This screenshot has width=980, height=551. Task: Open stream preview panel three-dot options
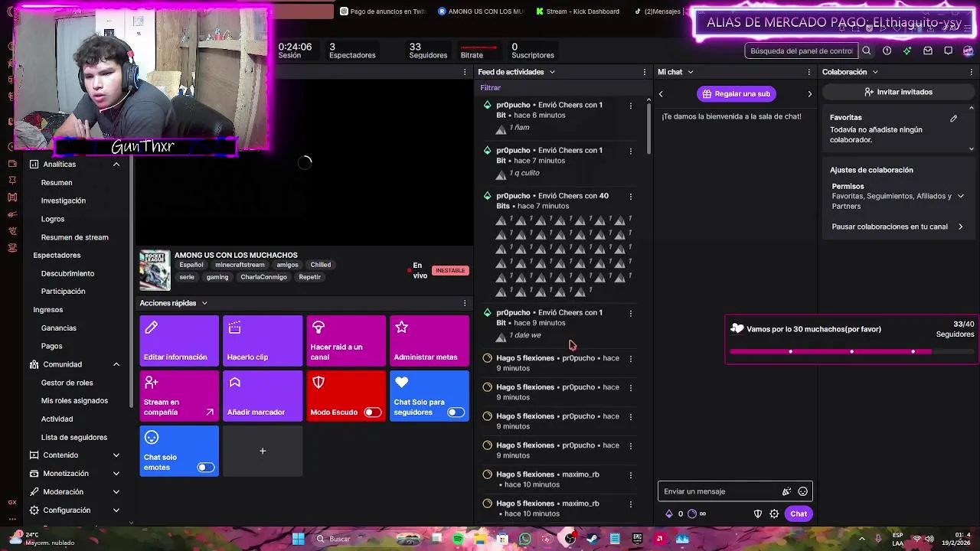(x=465, y=72)
